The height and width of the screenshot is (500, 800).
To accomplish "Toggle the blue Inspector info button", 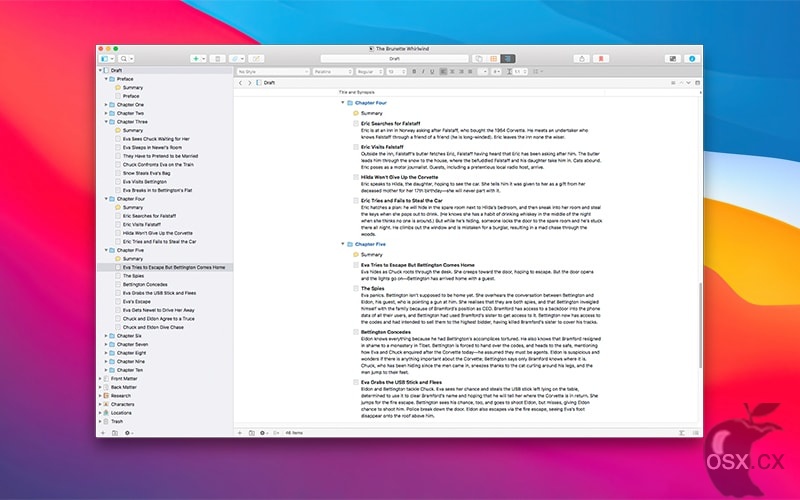I will point(692,59).
